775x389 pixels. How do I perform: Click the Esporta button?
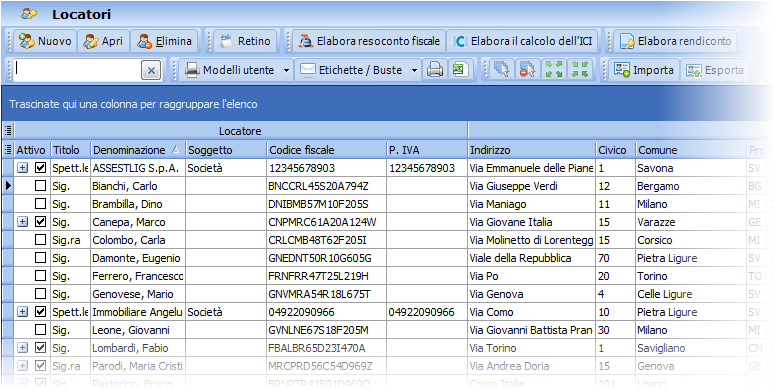coord(715,70)
